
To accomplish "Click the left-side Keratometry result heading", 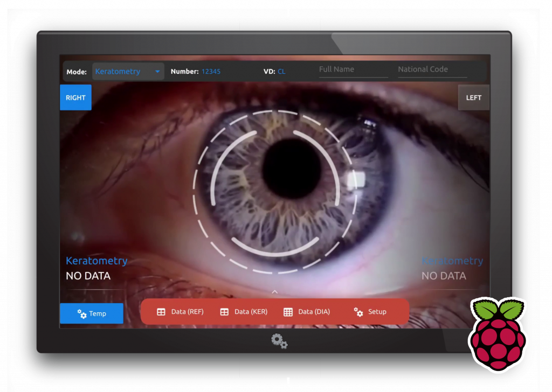I will [96, 261].
